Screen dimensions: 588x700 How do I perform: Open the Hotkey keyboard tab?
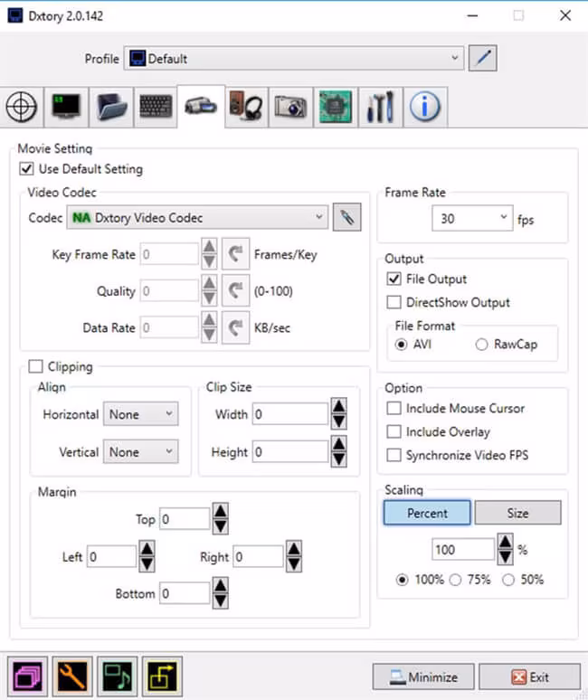[x=156, y=107]
